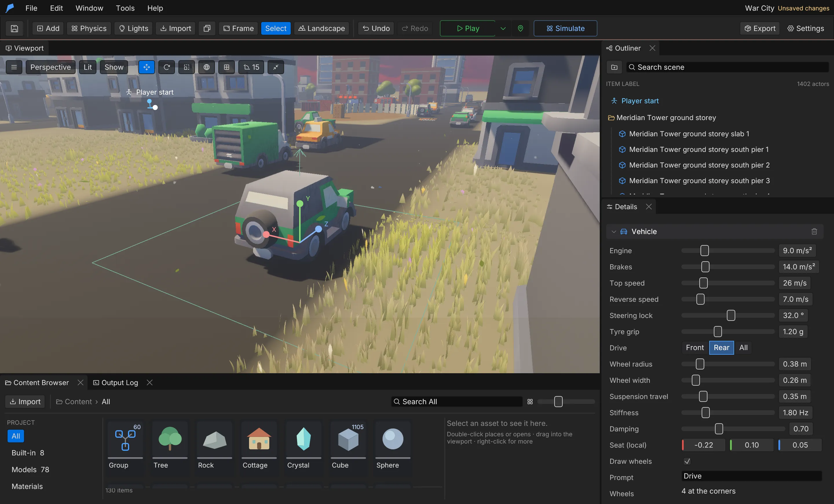The width and height of the screenshot is (834, 504).
Task: Click the Engine slider handle
Action: 704,251
